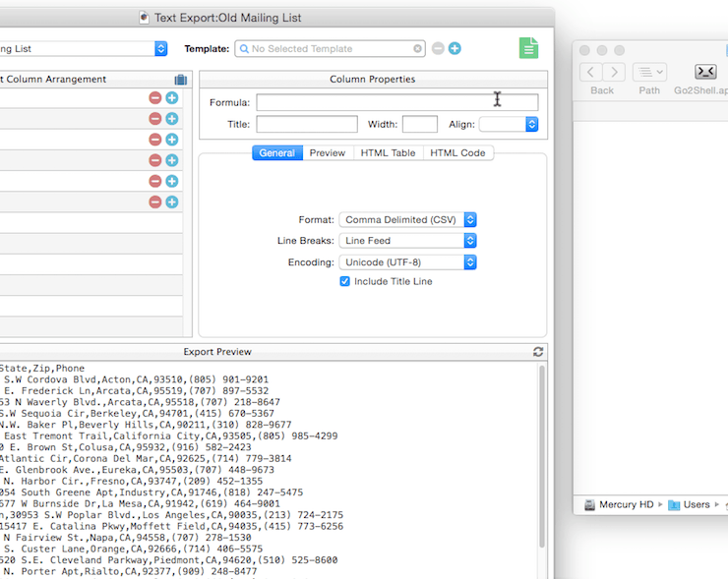Screen dimensions: 728x579
Task: Expand the Line Breaks dropdown
Action: point(407,240)
